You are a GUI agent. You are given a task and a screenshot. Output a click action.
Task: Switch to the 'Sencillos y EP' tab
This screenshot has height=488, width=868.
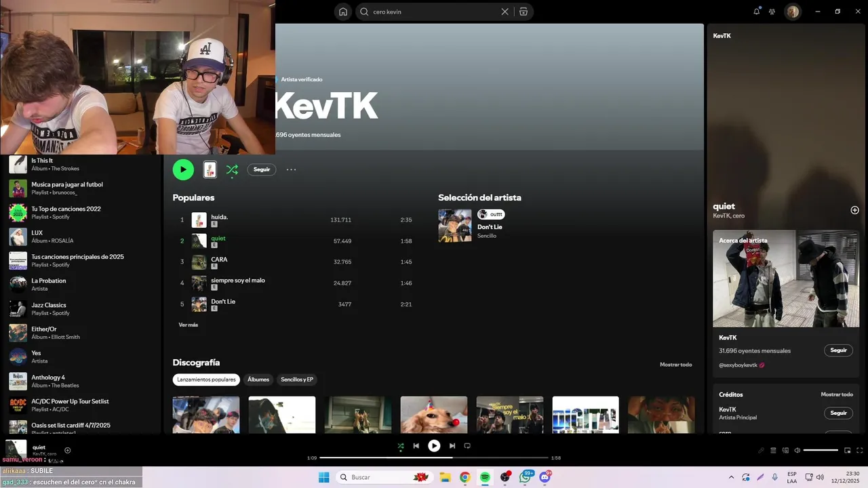pyautogui.click(x=297, y=380)
